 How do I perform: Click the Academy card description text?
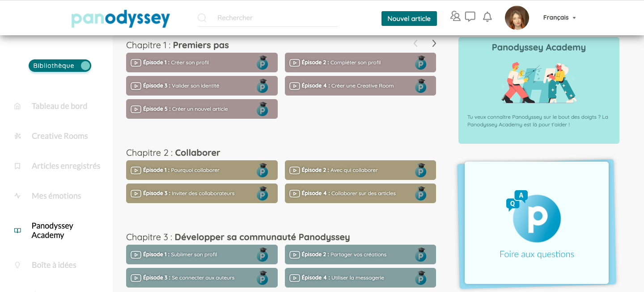coord(538,121)
